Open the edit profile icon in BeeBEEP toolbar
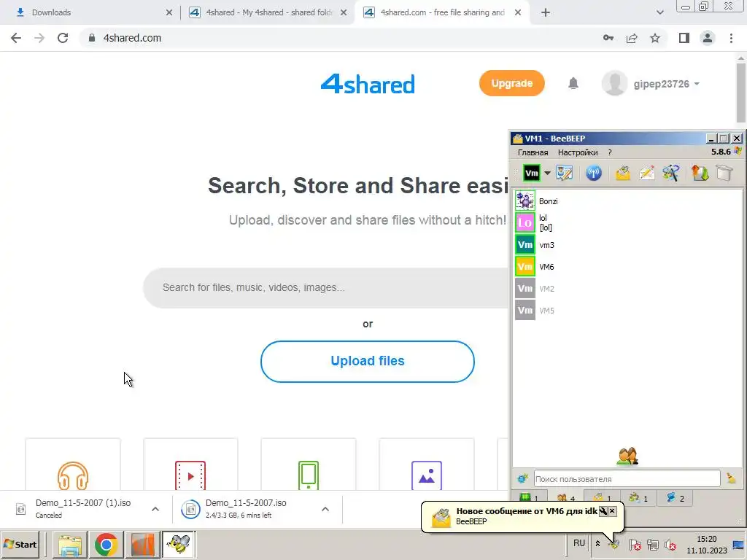Image resolution: width=747 pixels, height=560 pixels. tap(565, 173)
